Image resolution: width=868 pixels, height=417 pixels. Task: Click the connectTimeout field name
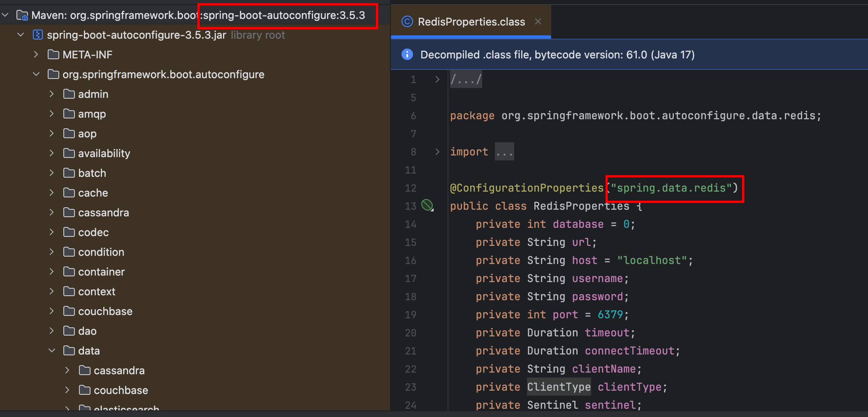point(630,351)
